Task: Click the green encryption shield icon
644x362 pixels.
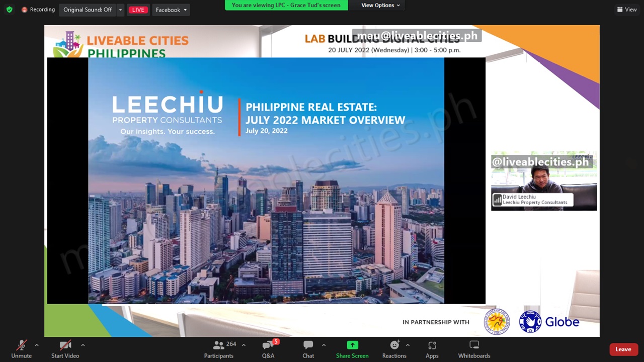Action: pos(9,10)
